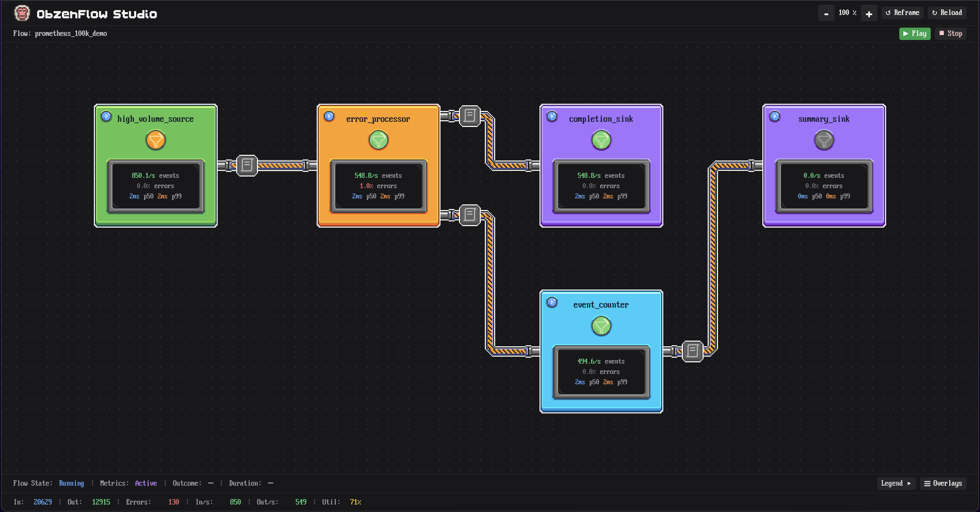The image size is (980, 512).
Task: Click the Reload button
Action: (947, 13)
